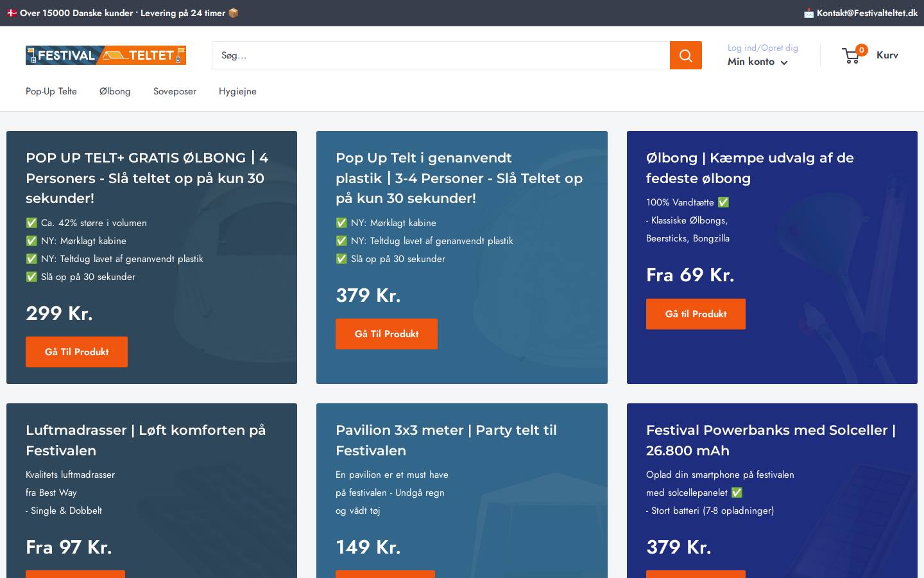Click the Kurv cart label
This screenshot has width=924, height=578.
tap(887, 55)
